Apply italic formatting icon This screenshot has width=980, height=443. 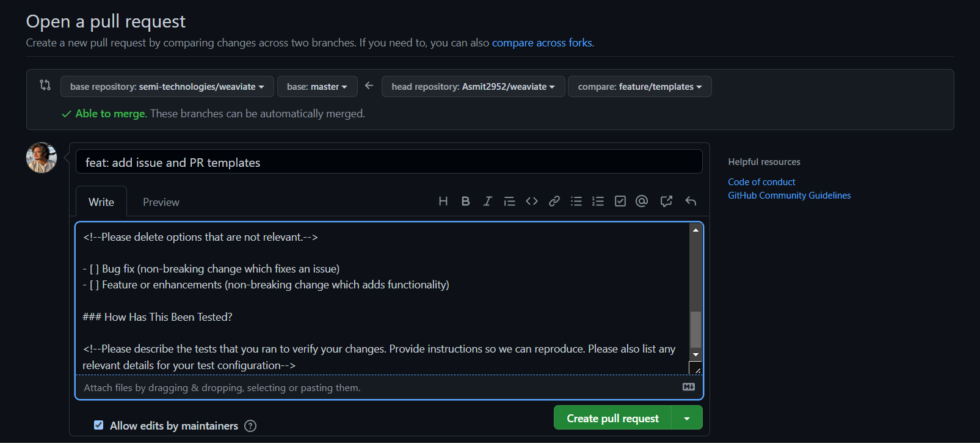[x=487, y=201]
